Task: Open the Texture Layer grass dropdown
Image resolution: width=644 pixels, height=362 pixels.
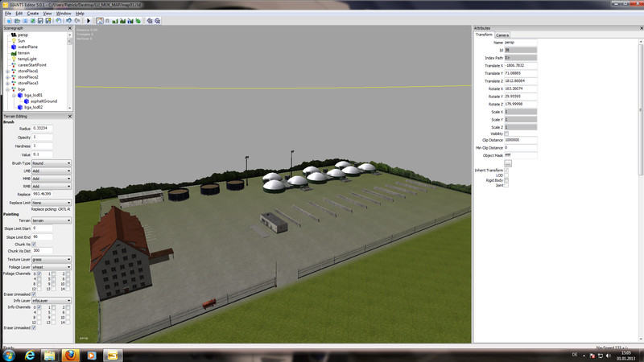Action: pyautogui.click(x=52, y=259)
